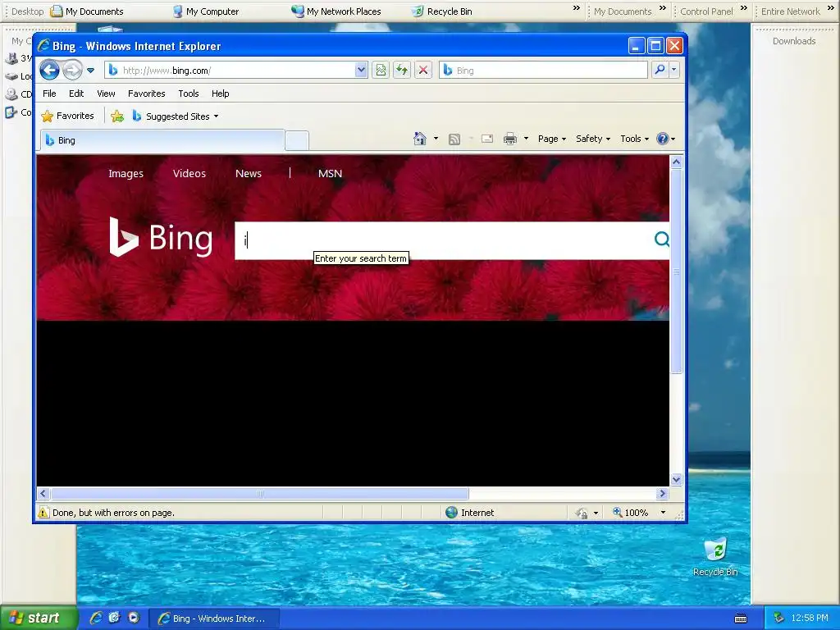Click the Bing logo
Screen dimensions: 840x630
point(161,237)
